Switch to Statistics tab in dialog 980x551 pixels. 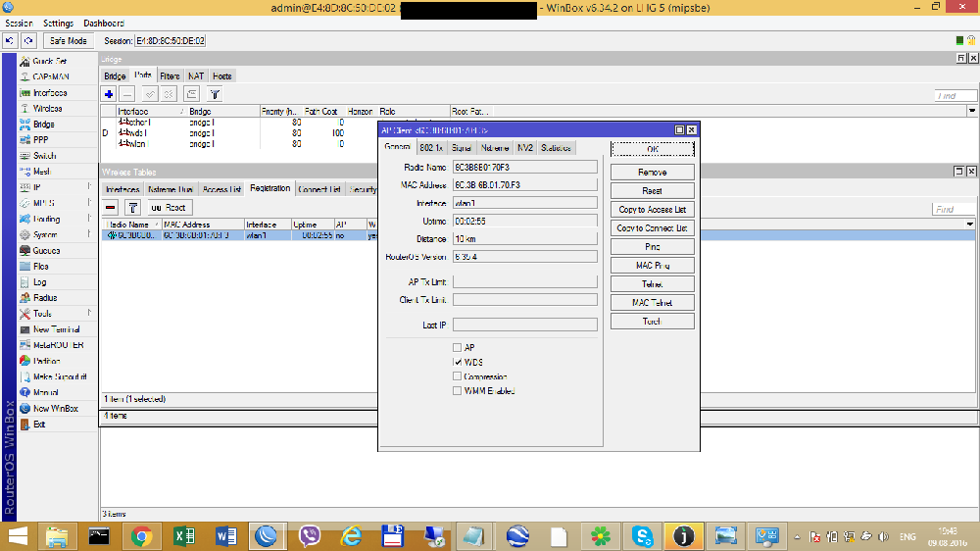point(557,148)
